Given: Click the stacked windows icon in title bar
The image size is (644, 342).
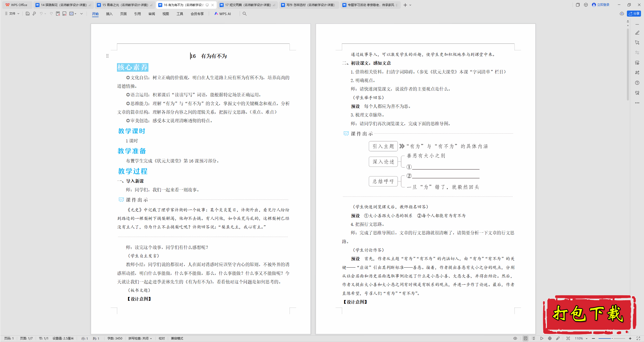Looking at the screenshot, I should (578, 5).
